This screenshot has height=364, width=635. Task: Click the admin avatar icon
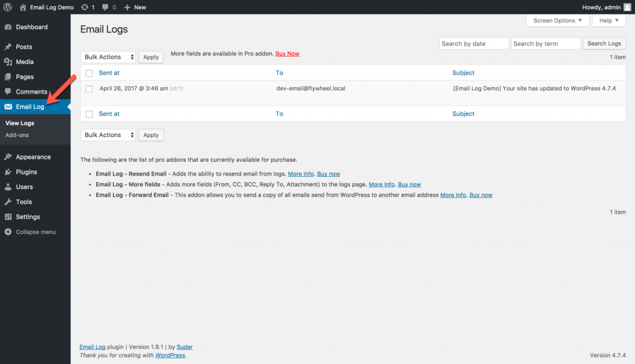pos(628,7)
